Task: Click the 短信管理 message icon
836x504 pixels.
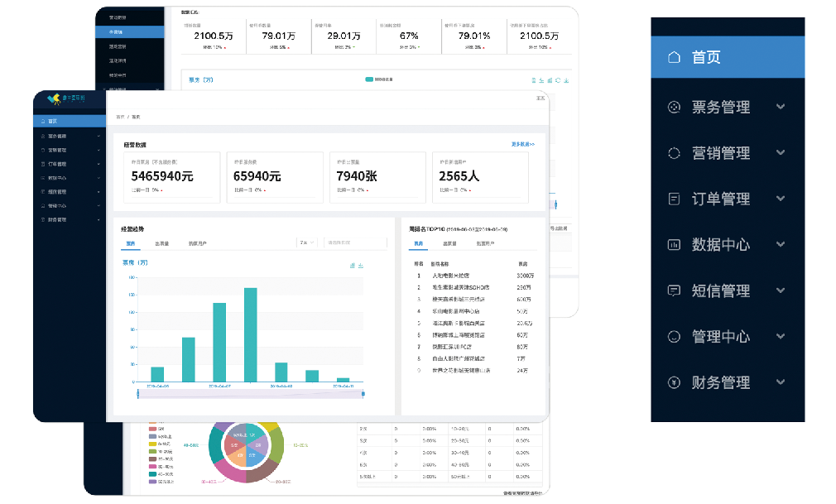Action: pyautogui.click(x=674, y=290)
